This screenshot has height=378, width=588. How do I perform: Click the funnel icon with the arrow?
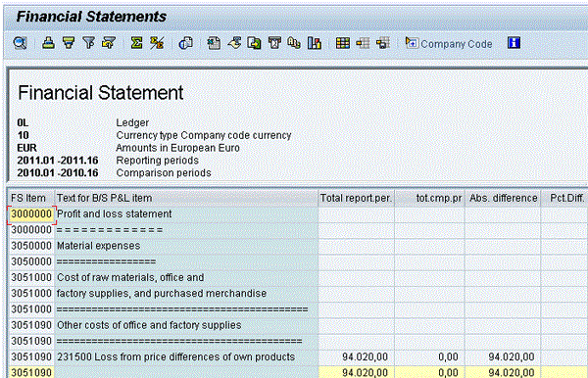109,43
